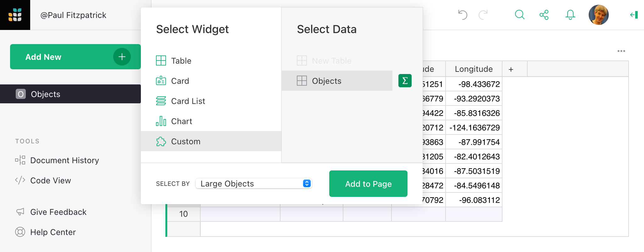This screenshot has height=252, width=644.
Task: Click row number 10
Action: (184, 214)
